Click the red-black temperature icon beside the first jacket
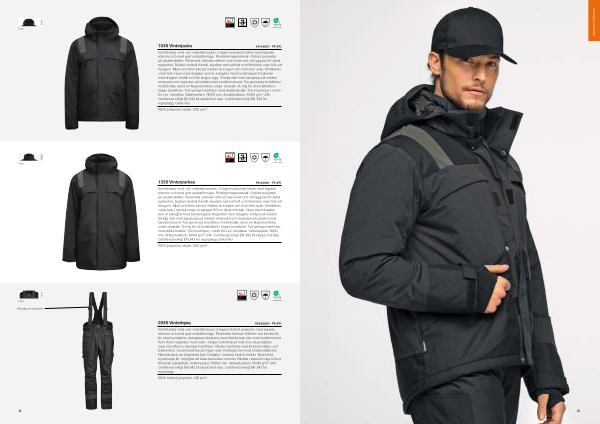 (x=230, y=23)
